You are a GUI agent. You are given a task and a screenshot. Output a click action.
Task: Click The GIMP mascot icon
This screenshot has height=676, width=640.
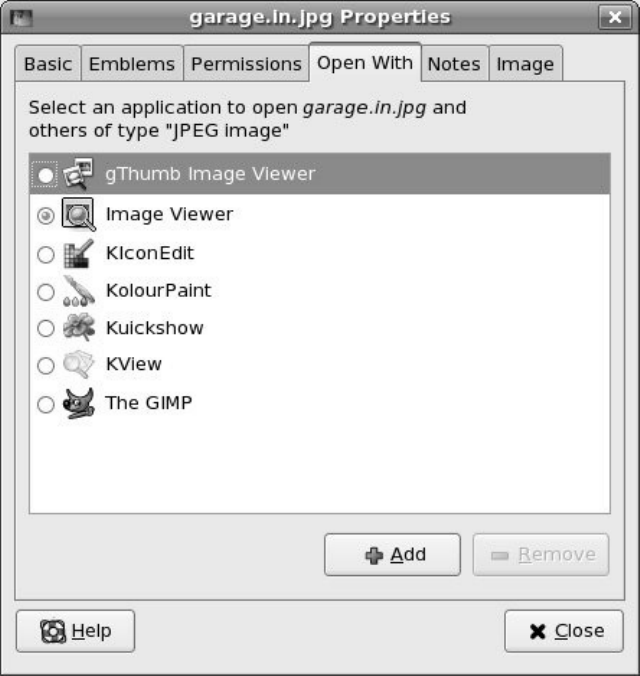(78, 404)
